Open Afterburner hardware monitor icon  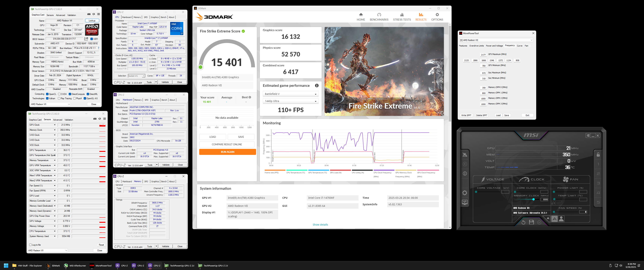465,202
